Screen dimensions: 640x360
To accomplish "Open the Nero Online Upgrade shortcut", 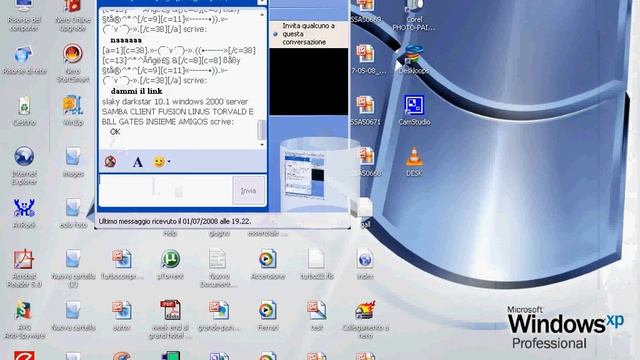I will pyautogui.click(x=73, y=14).
